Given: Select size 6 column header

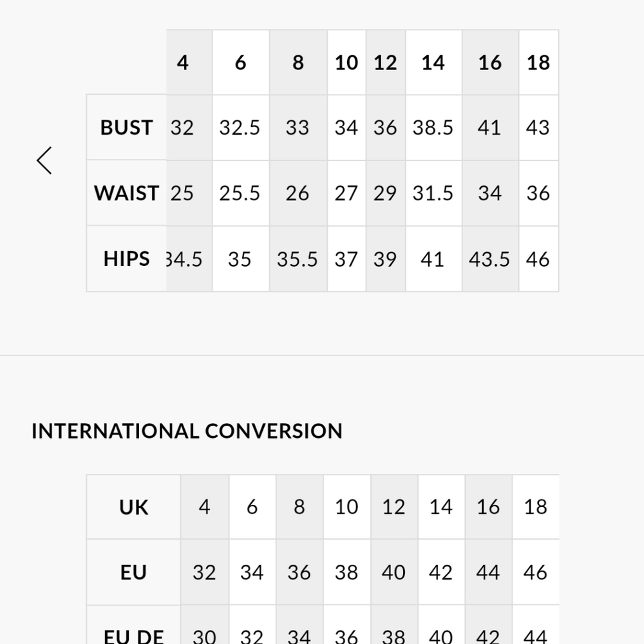Looking at the screenshot, I should 240,62.
